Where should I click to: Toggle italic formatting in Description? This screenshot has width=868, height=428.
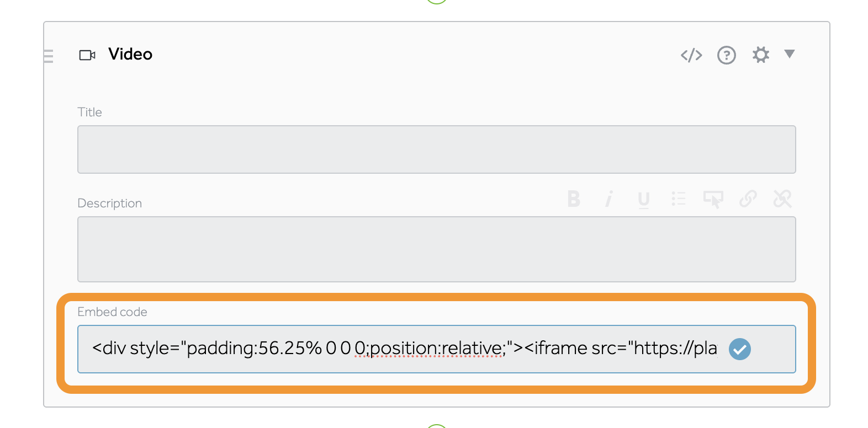pos(608,199)
